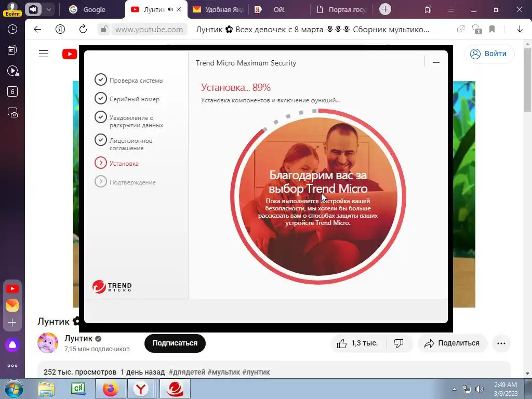Select the Уведомление о раскрытии данных step
Screen dimensions: 532x399
pyautogui.click(x=129, y=121)
